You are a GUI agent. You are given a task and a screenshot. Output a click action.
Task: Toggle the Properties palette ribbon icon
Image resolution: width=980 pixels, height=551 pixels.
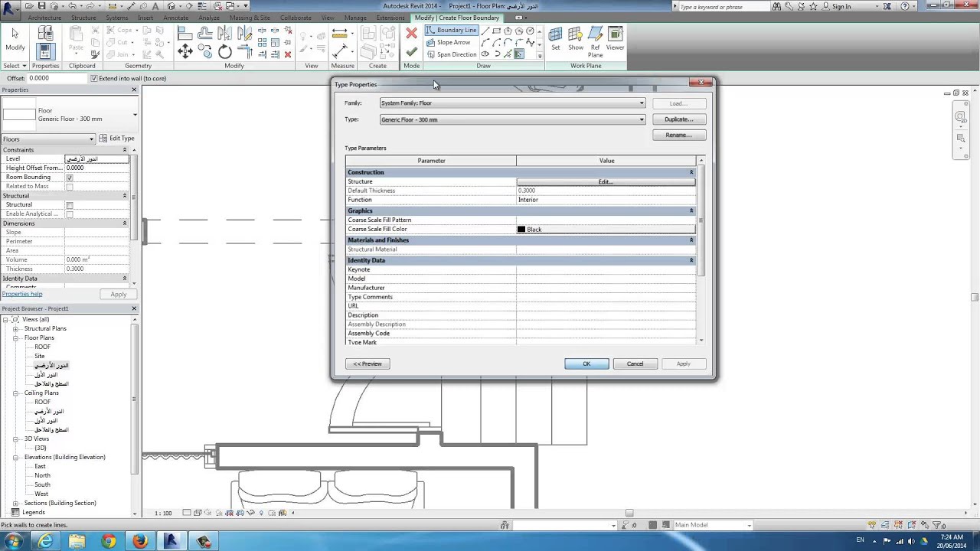pos(45,52)
